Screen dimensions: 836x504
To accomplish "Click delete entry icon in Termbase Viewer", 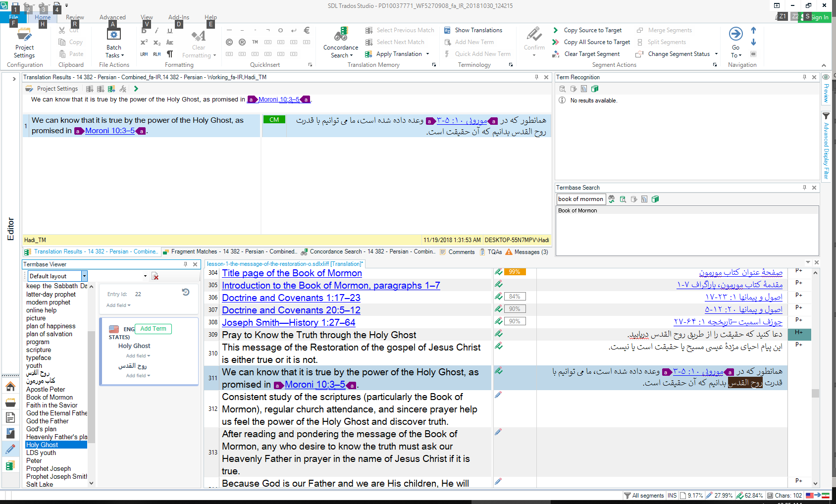I will pyautogui.click(x=155, y=276).
